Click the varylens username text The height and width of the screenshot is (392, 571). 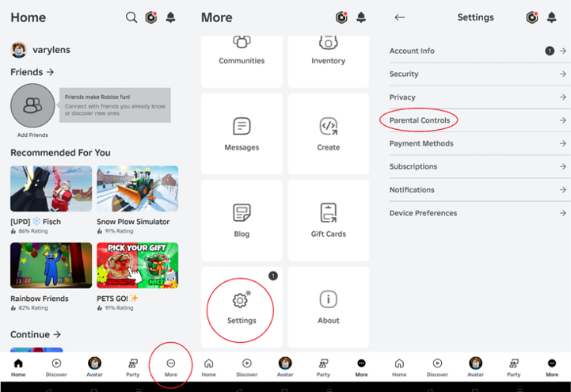[x=51, y=50]
